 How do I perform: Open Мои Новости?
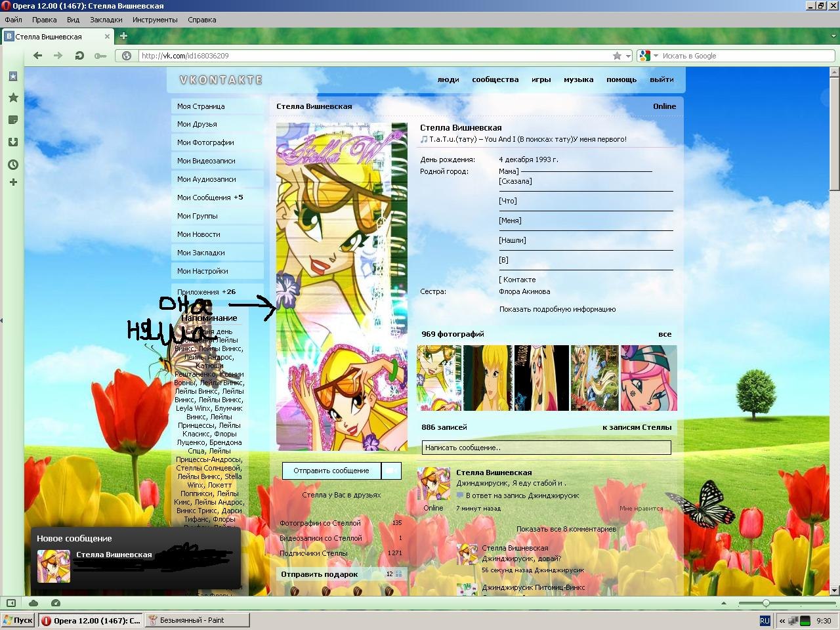coord(218,234)
